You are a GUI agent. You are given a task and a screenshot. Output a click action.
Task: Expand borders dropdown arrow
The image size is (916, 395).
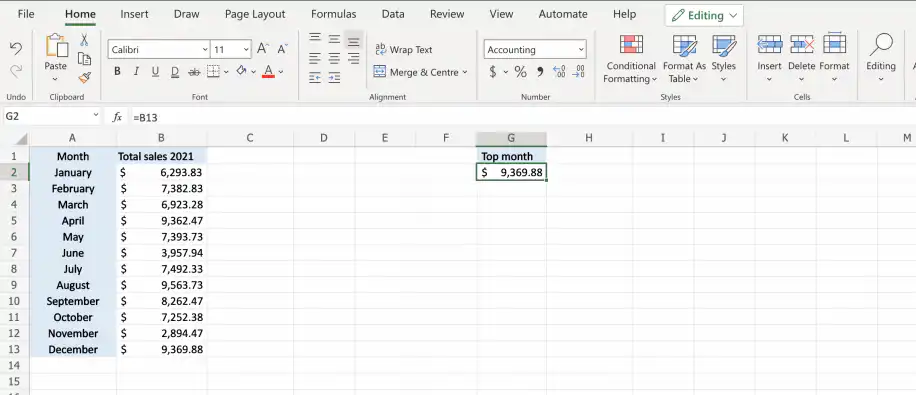pyautogui.click(x=226, y=72)
